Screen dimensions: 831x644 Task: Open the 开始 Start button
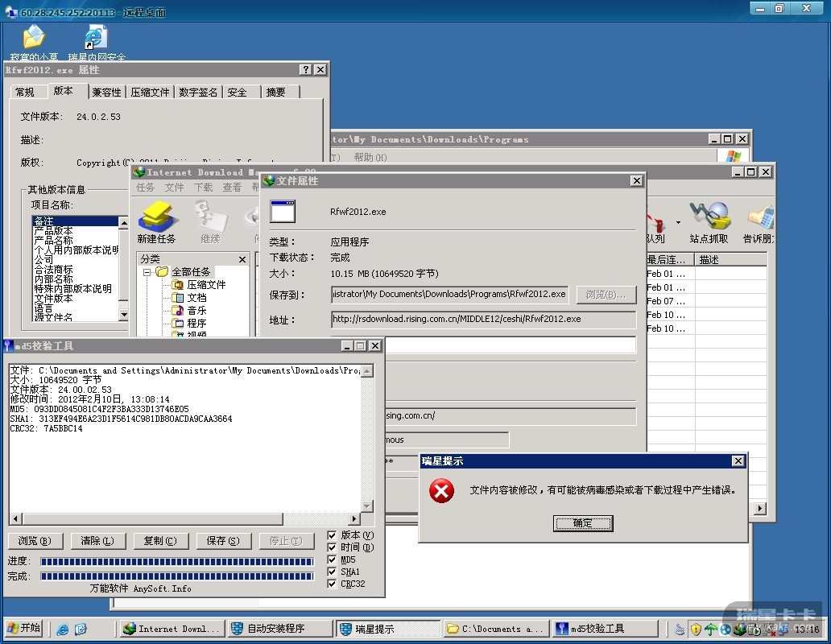pos(23,629)
